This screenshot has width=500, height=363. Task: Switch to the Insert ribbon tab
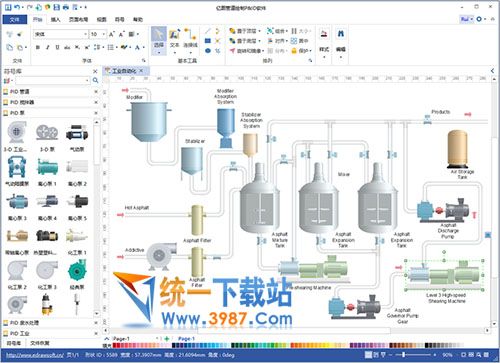[x=56, y=20]
